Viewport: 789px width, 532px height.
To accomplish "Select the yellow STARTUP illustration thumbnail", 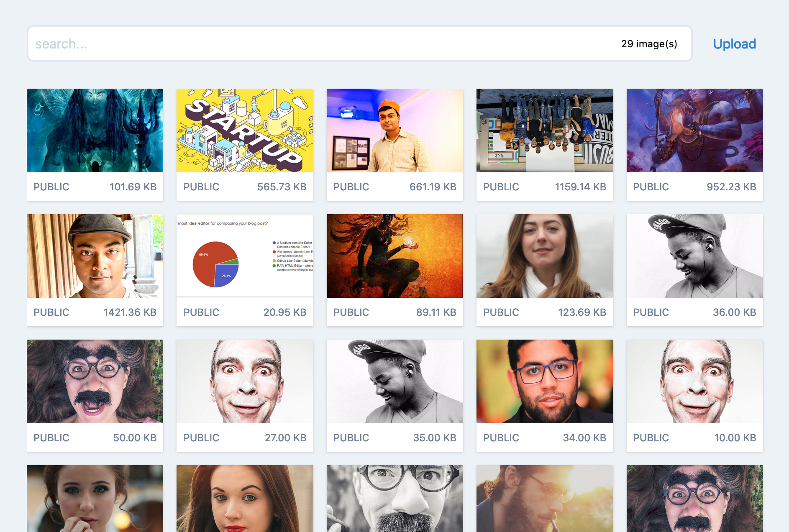I will tap(245, 130).
